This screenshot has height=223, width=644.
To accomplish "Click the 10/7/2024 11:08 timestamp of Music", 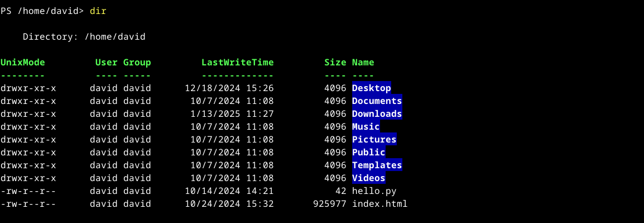I will pos(232,126).
